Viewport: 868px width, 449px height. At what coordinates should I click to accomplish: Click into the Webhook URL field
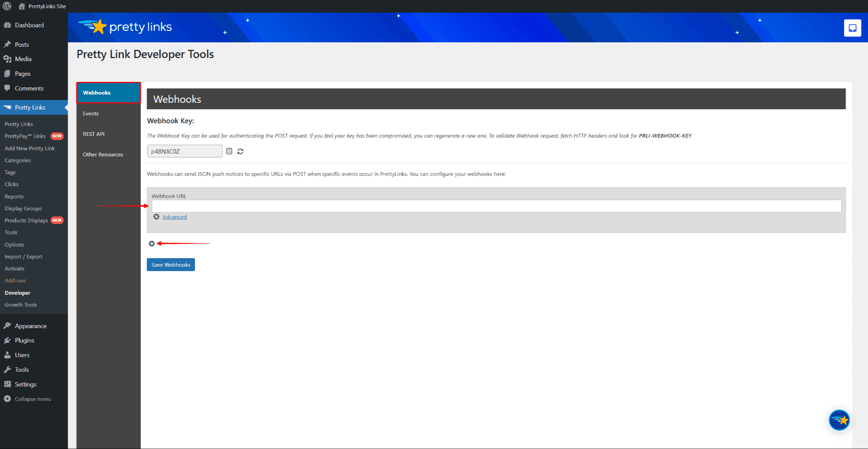(496, 206)
